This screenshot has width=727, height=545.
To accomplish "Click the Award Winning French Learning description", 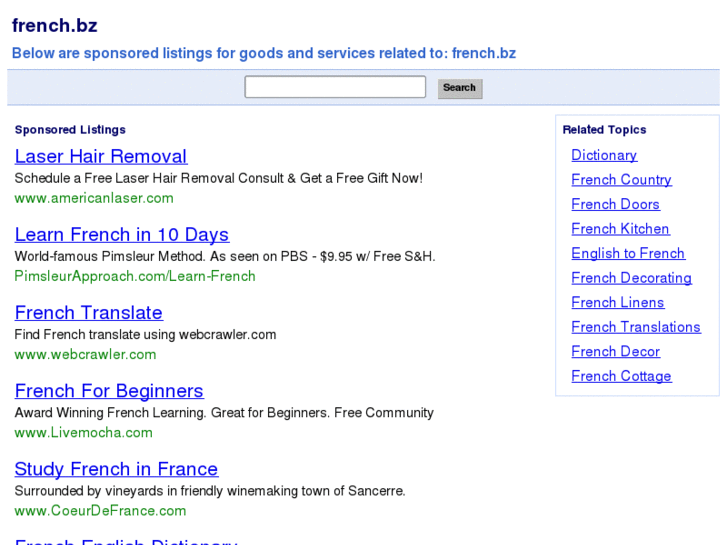I will pos(224,412).
